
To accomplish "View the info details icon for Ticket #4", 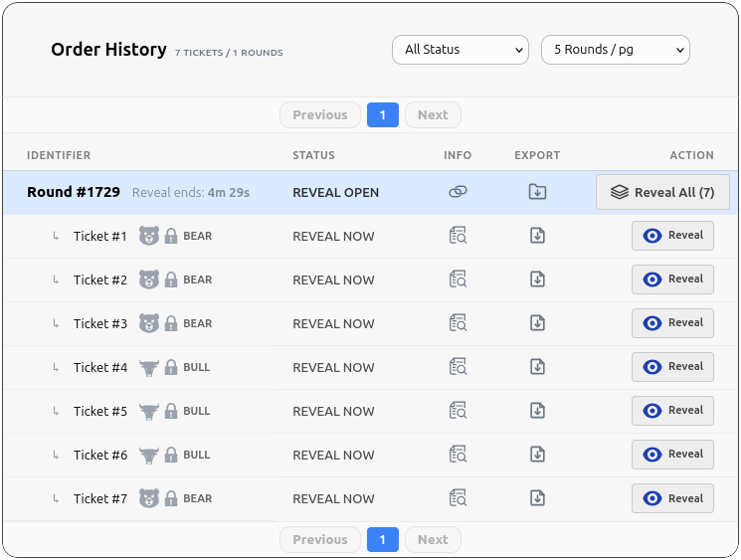I will 458,367.
